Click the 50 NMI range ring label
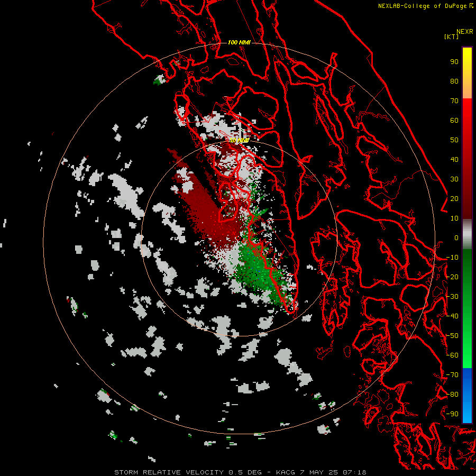This screenshot has width=476, height=476. [x=239, y=140]
